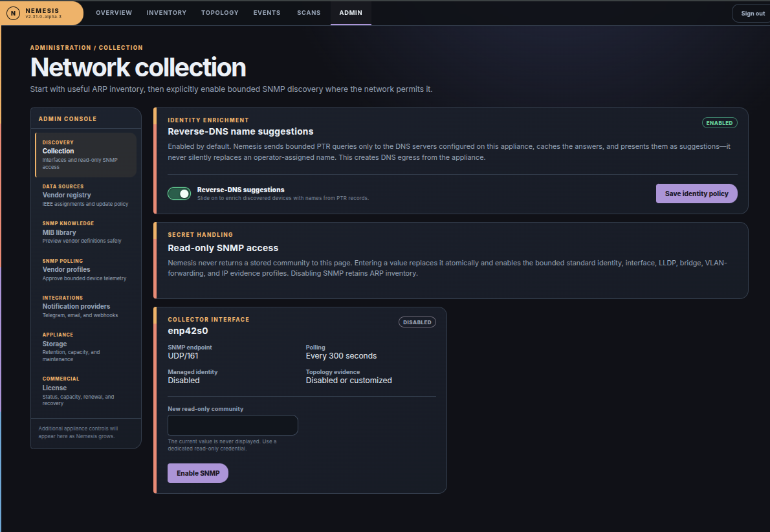
Task: Click the Network collection page title
Action: 138,67
